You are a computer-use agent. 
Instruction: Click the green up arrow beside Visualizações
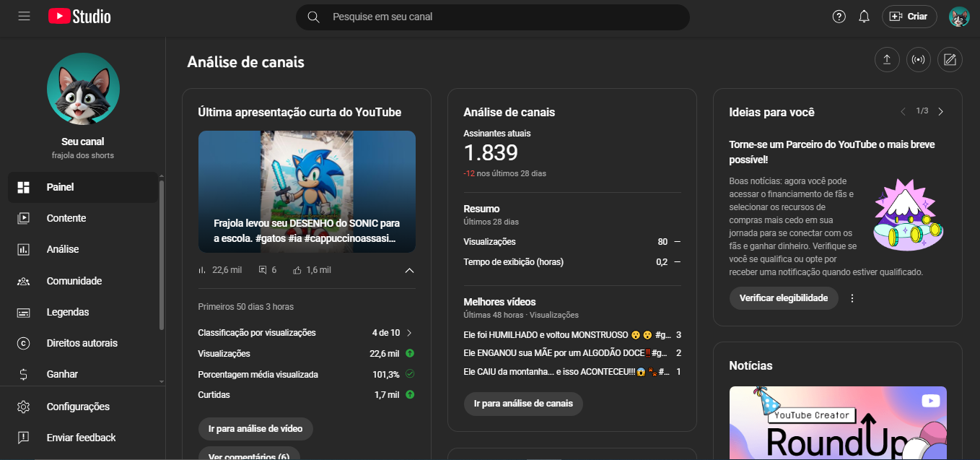click(410, 354)
